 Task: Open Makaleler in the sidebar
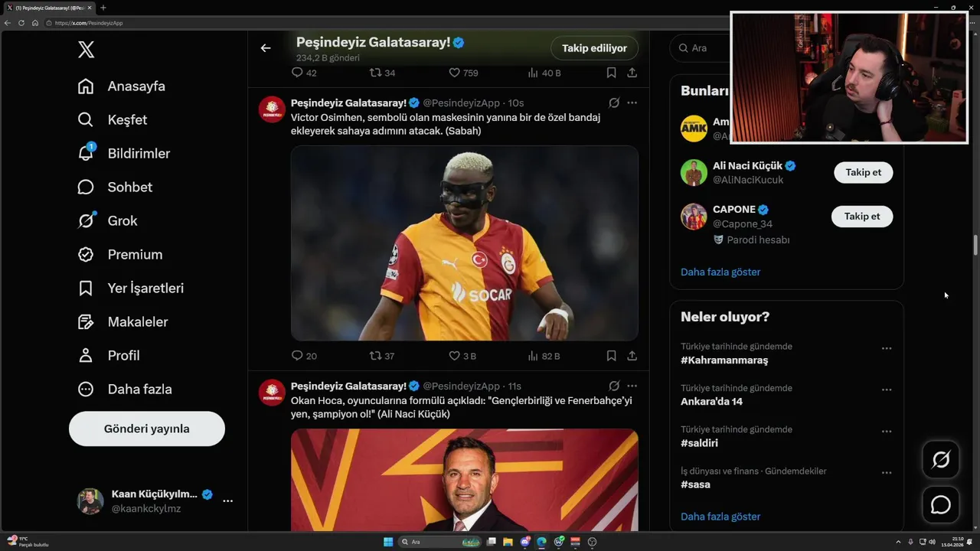click(x=122, y=322)
